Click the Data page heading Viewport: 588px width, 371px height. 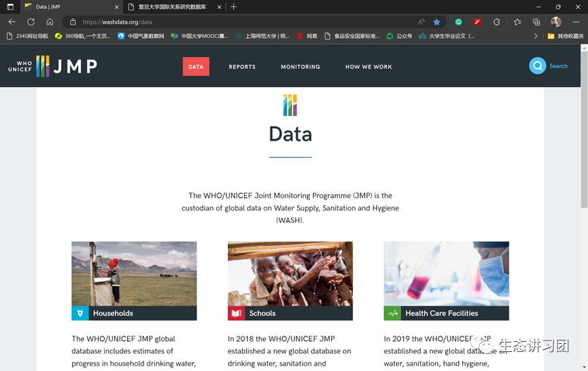point(290,134)
